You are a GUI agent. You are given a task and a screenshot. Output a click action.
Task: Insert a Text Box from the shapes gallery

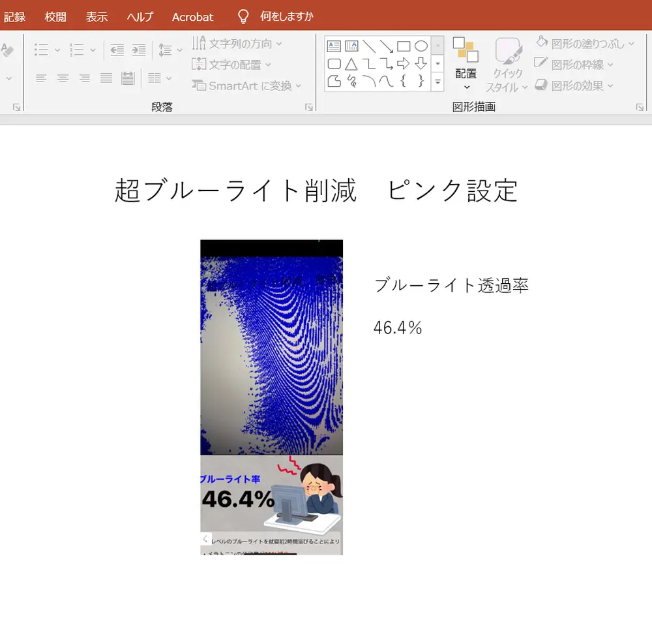[x=334, y=46]
